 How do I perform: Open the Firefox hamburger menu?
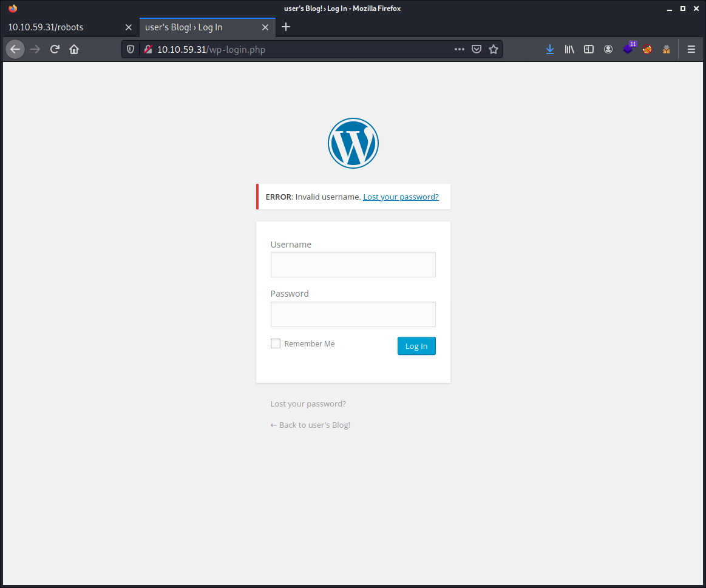(x=691, y=50)
